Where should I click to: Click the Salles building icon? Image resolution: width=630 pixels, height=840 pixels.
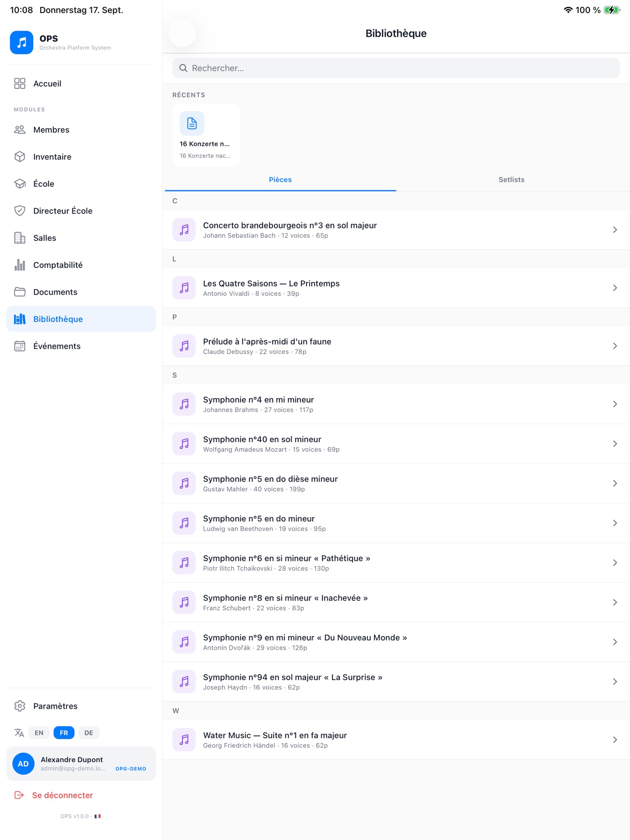click(20, 238)
